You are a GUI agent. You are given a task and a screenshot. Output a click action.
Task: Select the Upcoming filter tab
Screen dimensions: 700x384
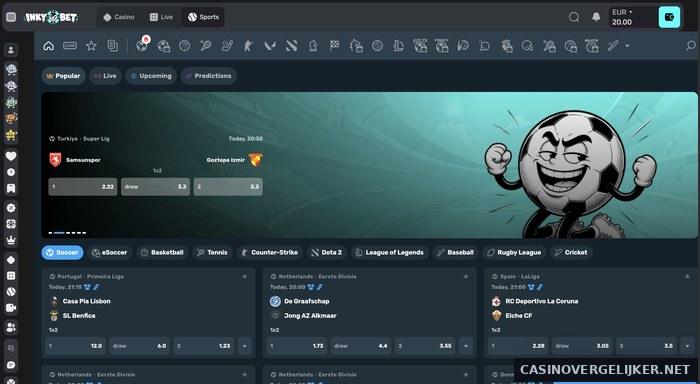pos(151,76)
